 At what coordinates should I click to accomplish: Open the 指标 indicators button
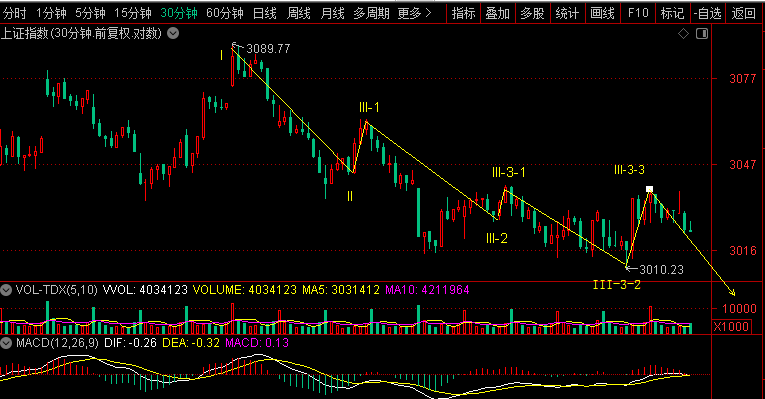(x=463, y=13)
